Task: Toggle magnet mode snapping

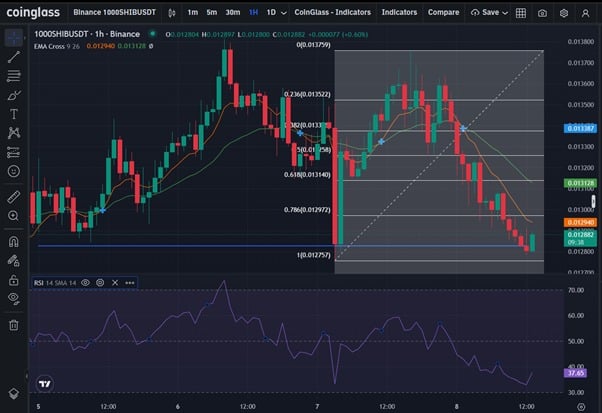Action: [14, 242]
